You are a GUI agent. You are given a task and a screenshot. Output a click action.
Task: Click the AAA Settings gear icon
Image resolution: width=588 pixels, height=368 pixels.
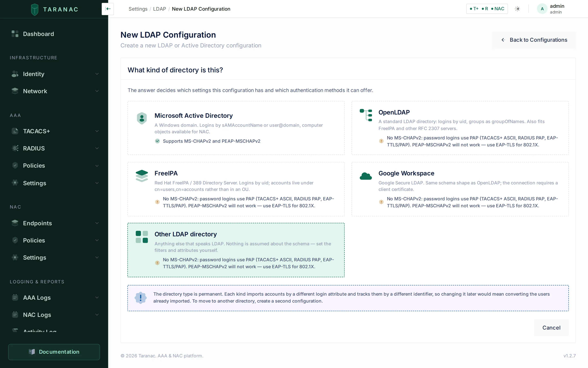click(x=15, y=183)
